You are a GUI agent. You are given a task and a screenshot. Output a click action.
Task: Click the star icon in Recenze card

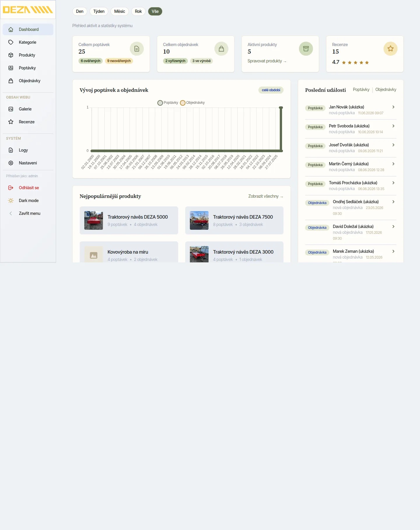[x=391, y=49]
